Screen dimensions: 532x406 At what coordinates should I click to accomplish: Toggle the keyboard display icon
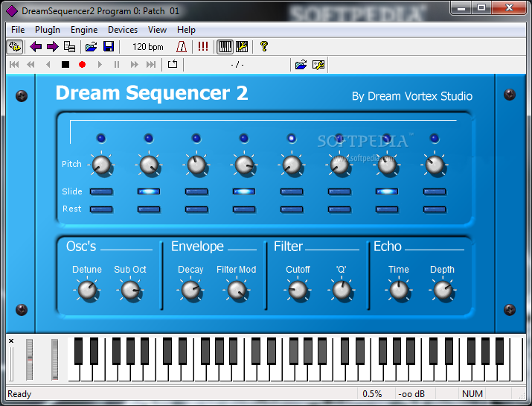[x=225, y=46]
